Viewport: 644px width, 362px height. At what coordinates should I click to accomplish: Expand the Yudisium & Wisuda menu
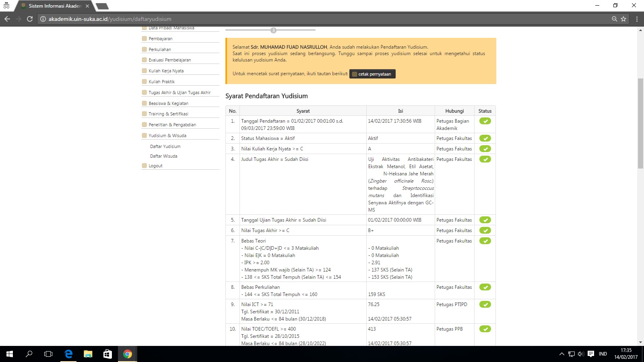click(x=167, y=136)
